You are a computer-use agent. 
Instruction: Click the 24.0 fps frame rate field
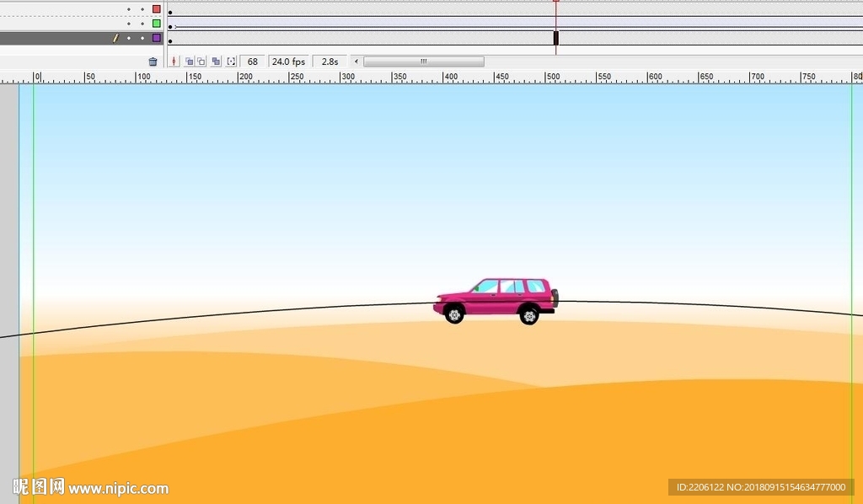click(288, 62)
